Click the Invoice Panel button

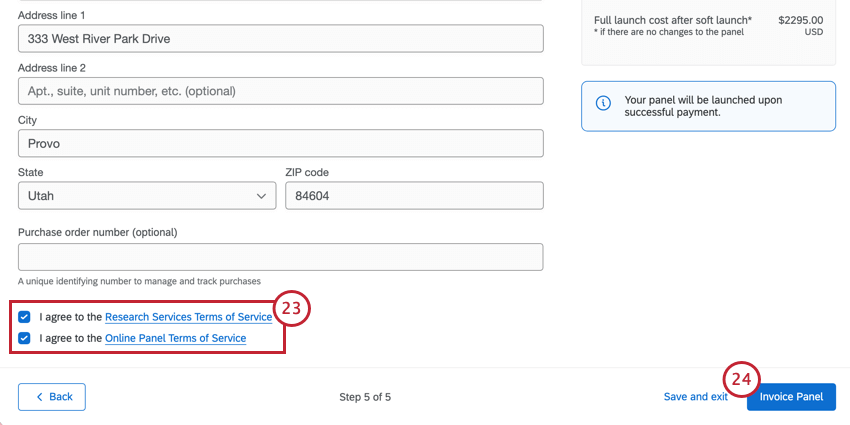point(791,397)
